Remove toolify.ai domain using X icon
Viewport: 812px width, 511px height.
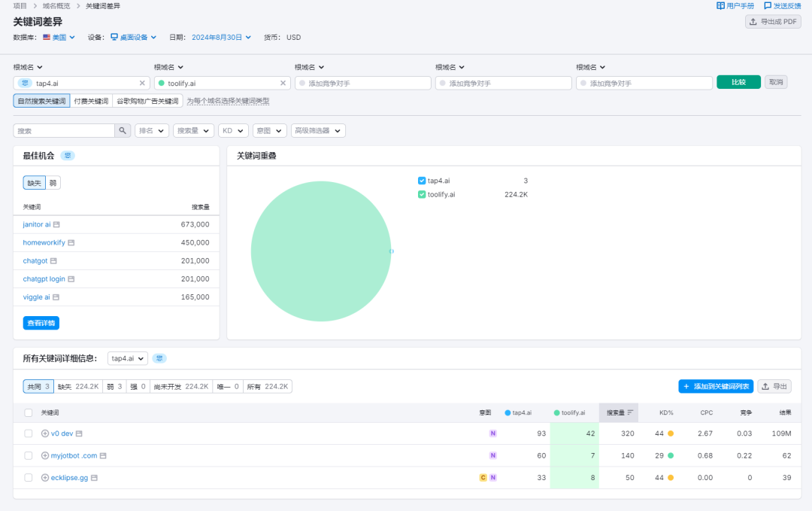283,84
